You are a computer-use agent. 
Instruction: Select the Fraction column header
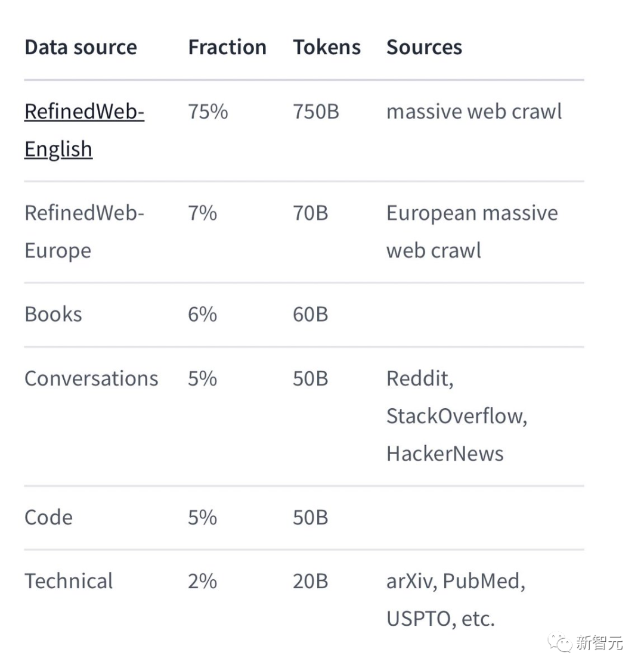pos(227,48)
